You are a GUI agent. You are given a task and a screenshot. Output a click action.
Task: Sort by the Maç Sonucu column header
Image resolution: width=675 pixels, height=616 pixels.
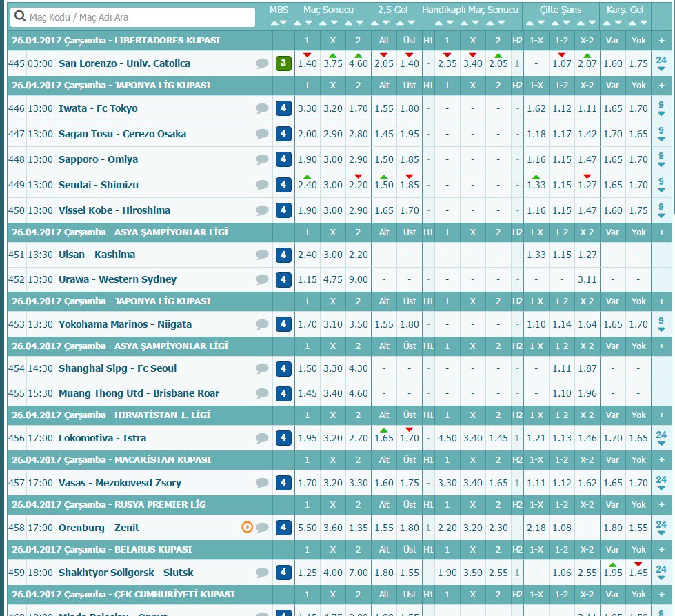[328, 10]
